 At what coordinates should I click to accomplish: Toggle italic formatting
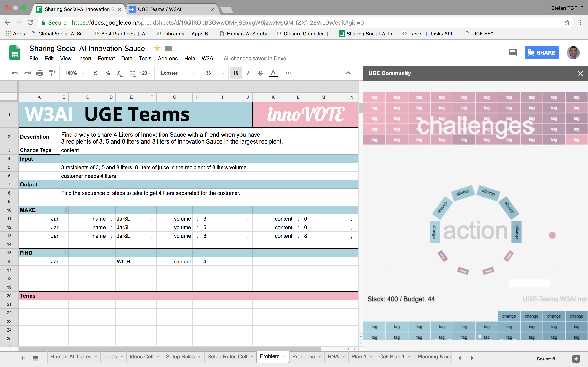pos(248,73)
